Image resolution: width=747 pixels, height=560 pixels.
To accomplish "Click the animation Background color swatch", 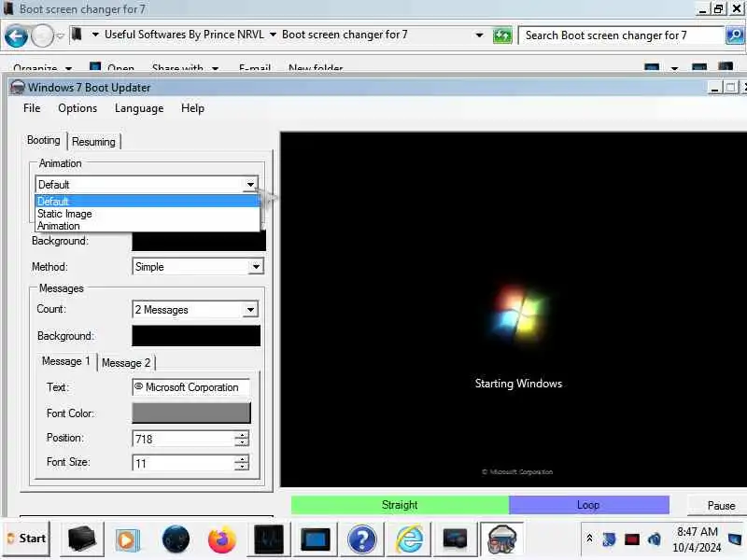I will tap(199, 241).
